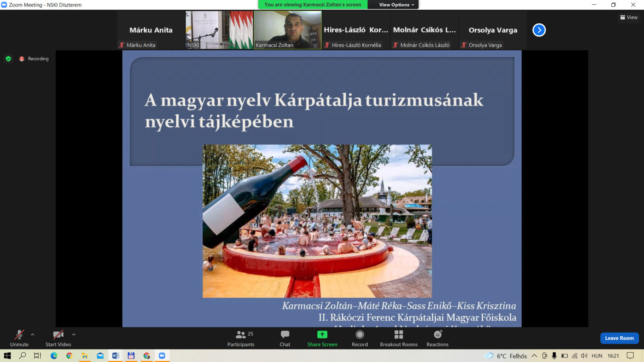Viewport: 644px width, 362px height.
Task: Open the Participants panel
Action: point(241,338)
